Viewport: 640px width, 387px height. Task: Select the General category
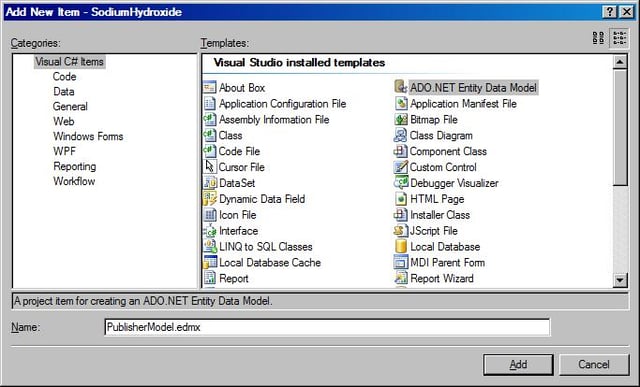(70, 107)
